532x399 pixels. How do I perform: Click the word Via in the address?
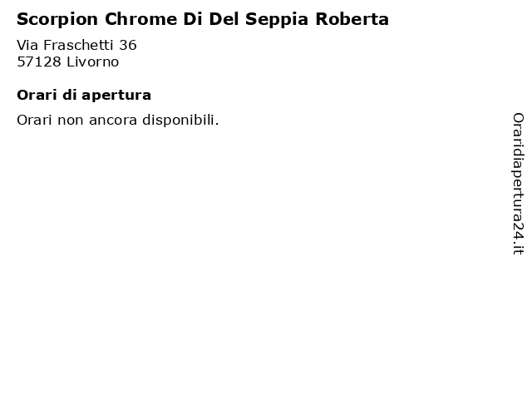click(x=27, y=45)
